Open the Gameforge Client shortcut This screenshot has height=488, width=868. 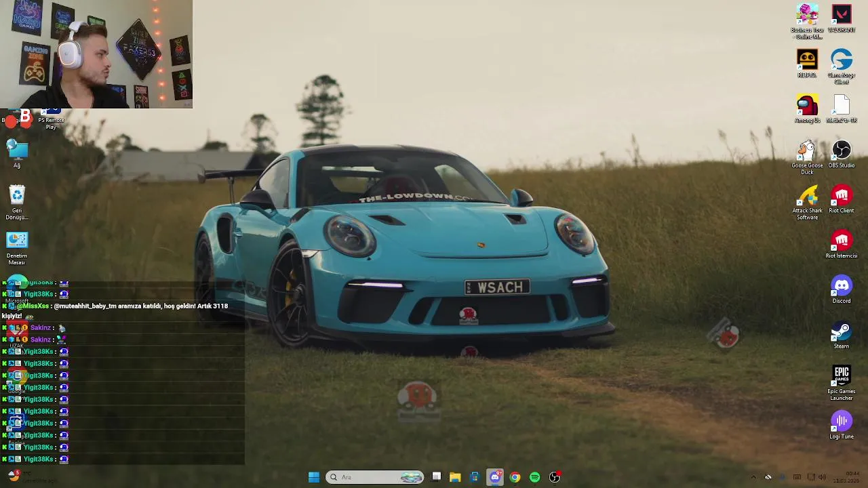coord(842,66)
